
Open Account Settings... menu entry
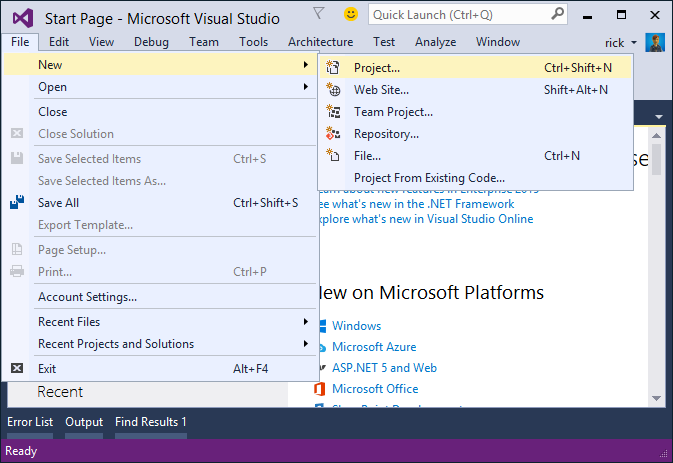(x=161, y=297)
